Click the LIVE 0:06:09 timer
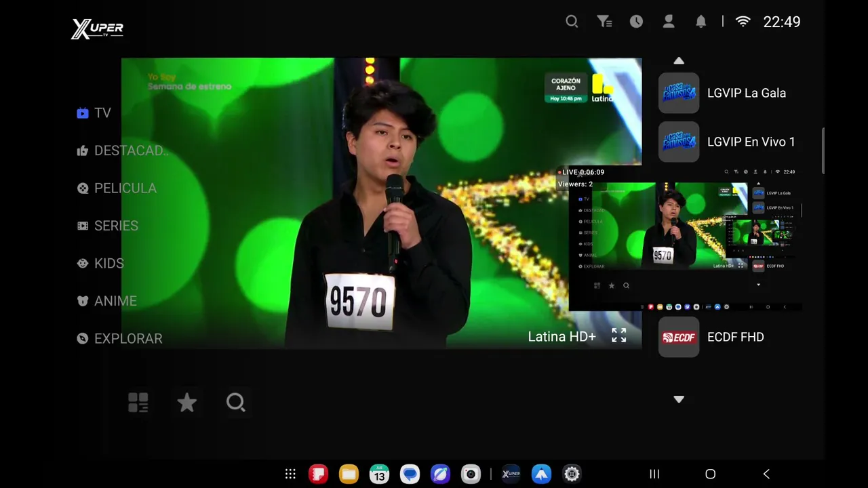Image resolution: width=868 pixels, height=488 pixels. tap(581, 172)
